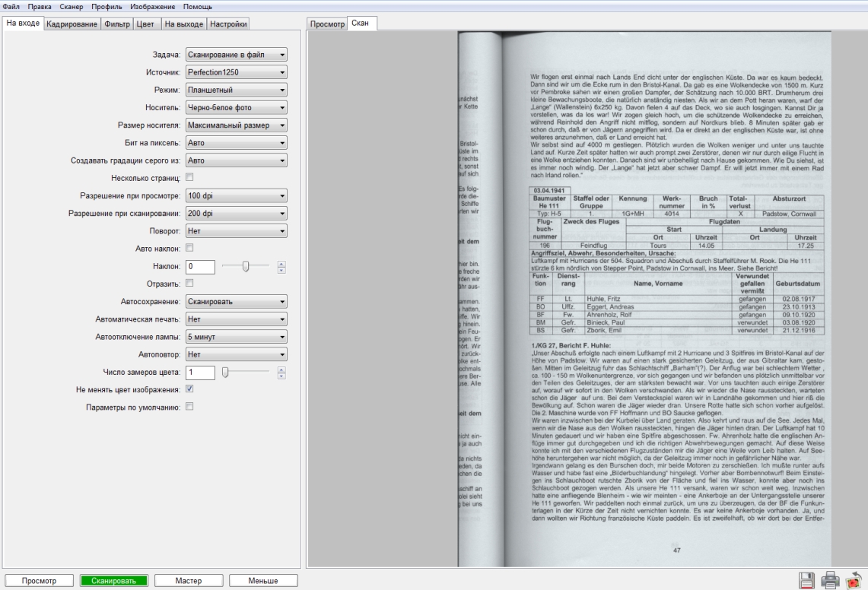Toggle the Авто наклон checkbox
Image resolution: width=868 pixels, height=590 pixels.
pyautogui.click(x=189, y=248)
